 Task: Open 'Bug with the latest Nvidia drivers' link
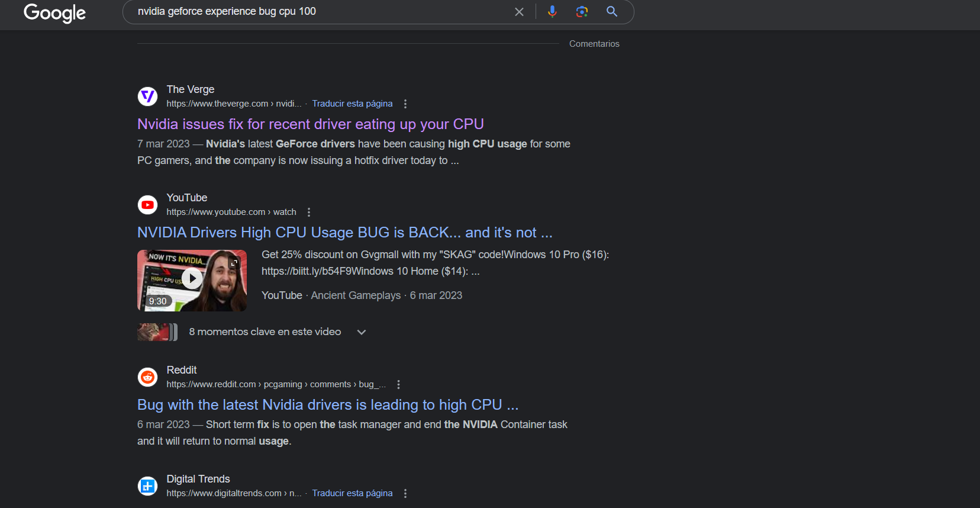pyautogui.click(x=328, y=404)
